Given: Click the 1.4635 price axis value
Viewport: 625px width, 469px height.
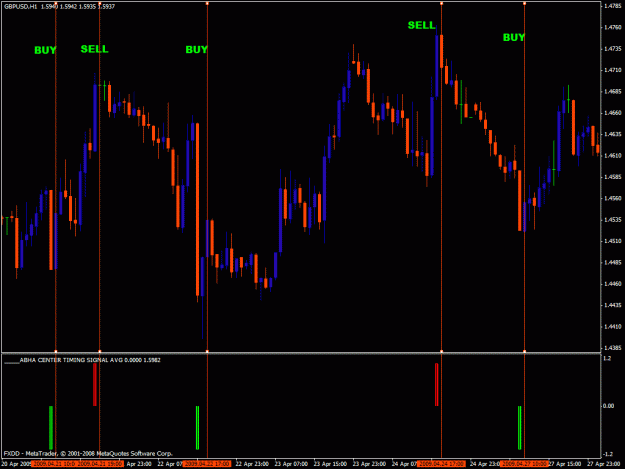Looking at the screenshot, I should point(613,134).
